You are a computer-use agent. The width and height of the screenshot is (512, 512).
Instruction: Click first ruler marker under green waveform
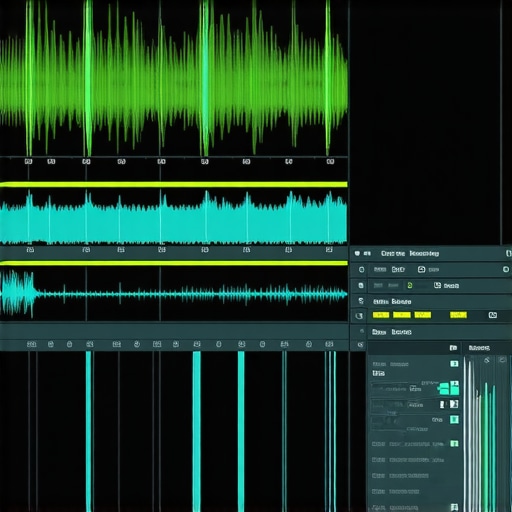29,162
